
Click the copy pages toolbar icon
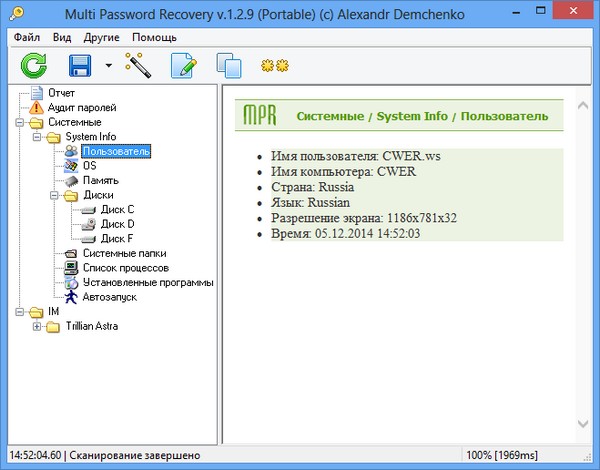click(229, 67)
